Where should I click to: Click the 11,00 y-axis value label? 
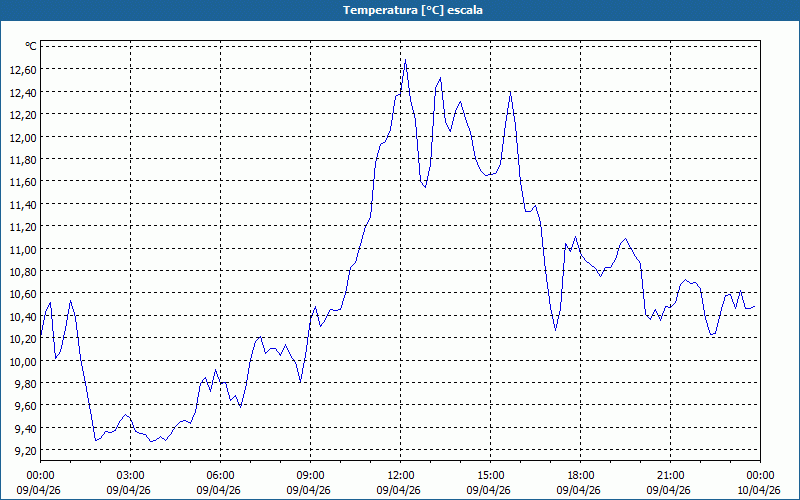point(23,249)
